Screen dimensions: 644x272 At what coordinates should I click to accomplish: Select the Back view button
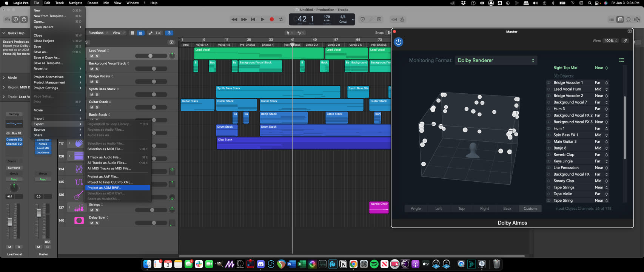pos(507,209)
